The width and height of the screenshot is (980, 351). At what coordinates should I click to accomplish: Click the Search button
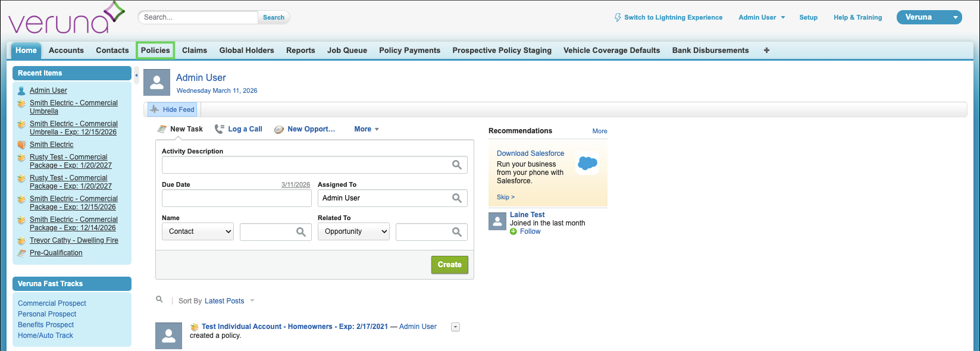[274, 18]
